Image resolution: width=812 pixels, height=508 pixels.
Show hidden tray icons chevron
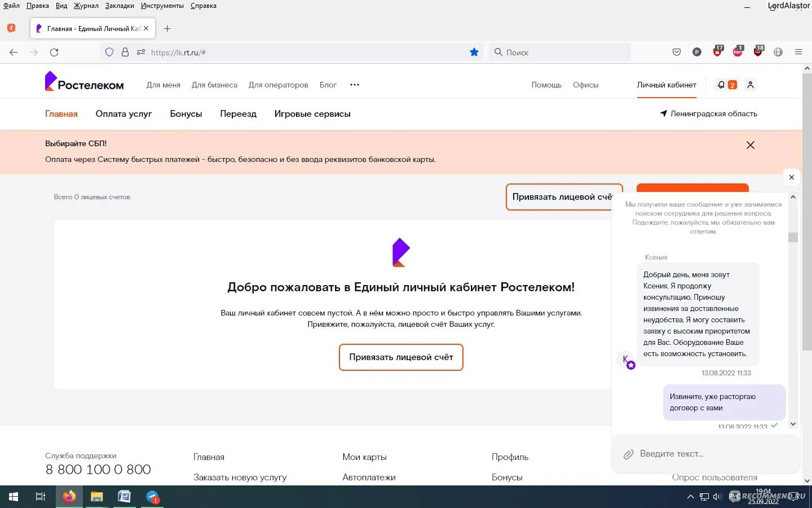tap(690, 497)
